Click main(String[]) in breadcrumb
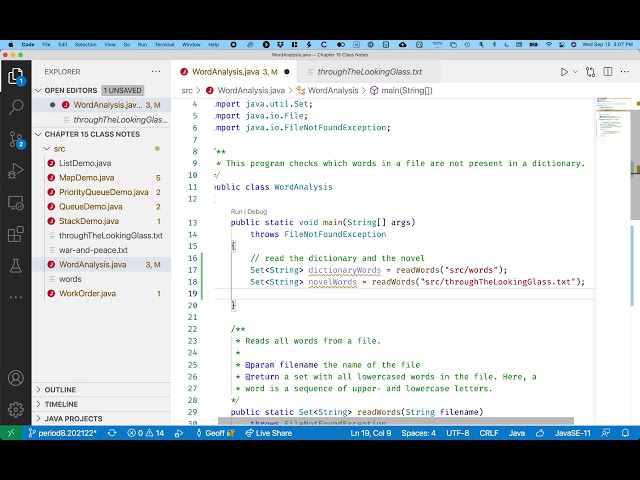The image size is (640, 480). click(x=401, y=91)
